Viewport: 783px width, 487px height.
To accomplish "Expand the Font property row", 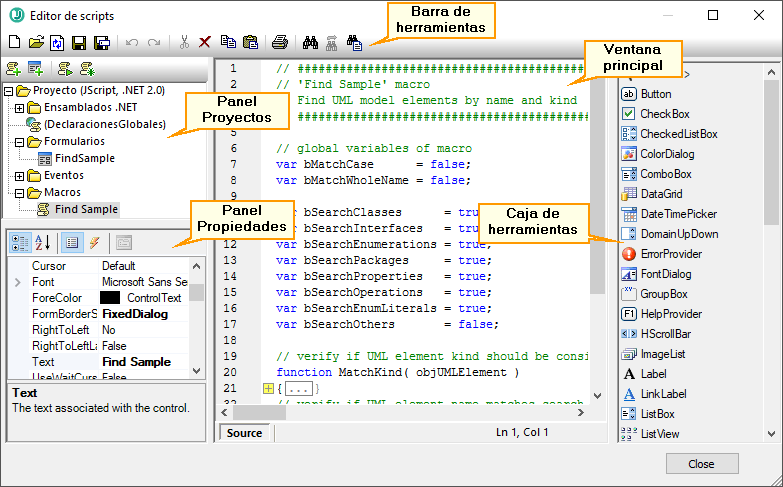I will click(x=17, y=282).
